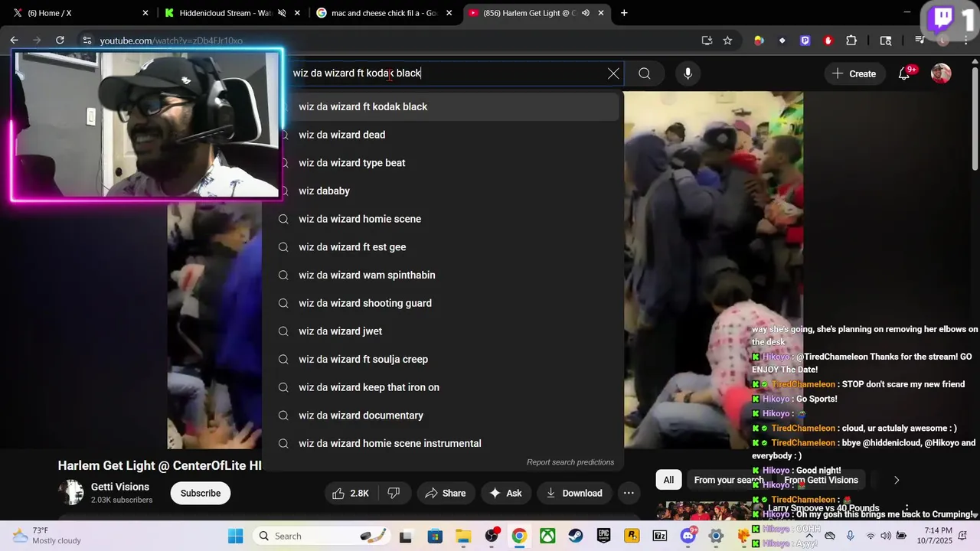Click the install app icon in address bar
The width and height of the screenshot is (980, 551).
707,41
